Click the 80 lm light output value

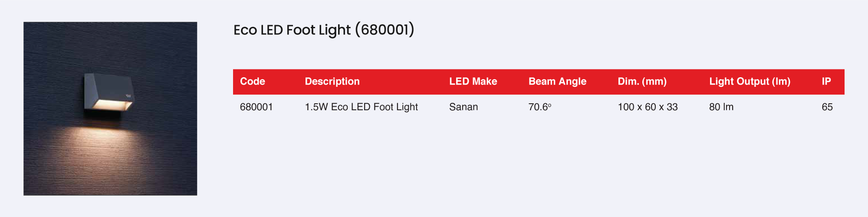[721, 107]
